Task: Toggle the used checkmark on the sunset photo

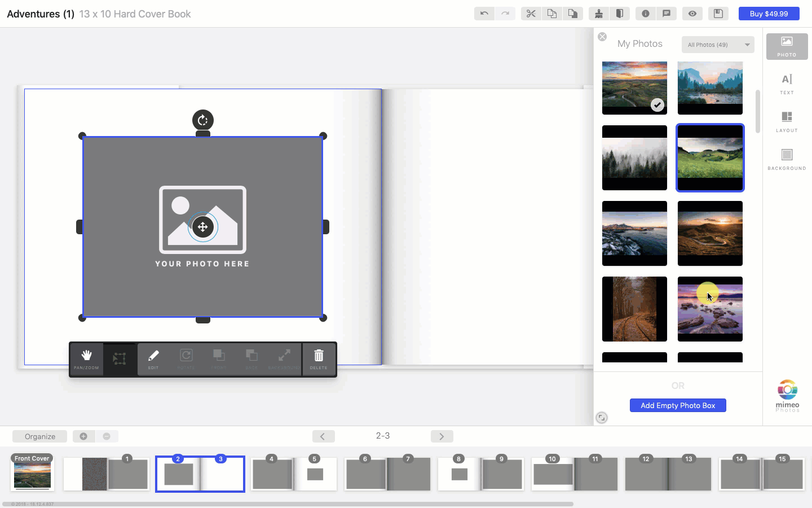Action: (x=657, y=104)
